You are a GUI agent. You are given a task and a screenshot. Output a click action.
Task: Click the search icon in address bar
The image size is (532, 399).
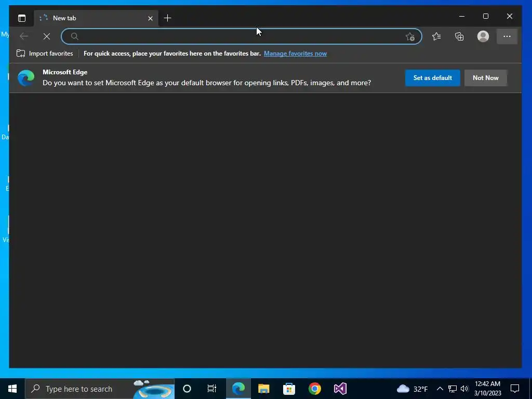coord(75,36)
